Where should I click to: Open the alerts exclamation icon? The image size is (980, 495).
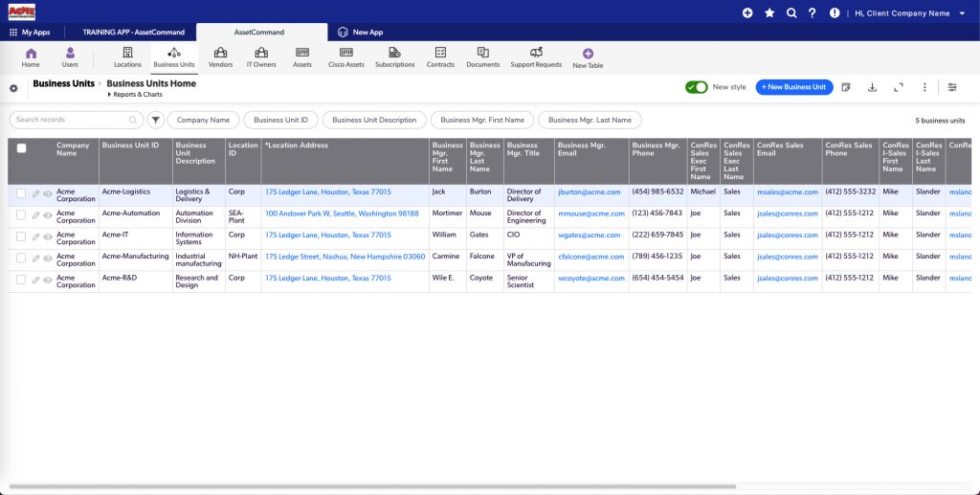[835, 12]
